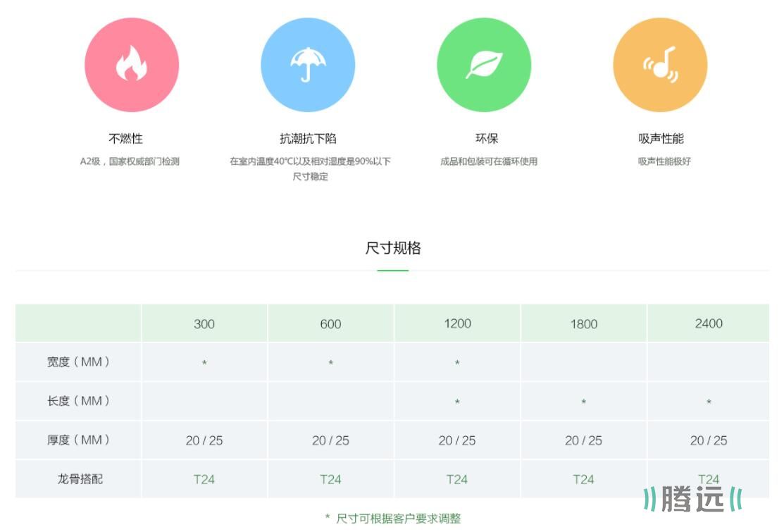Click the T24 link under 600 column
Screen dimensions: 784x532
pyautogui.click(x=330, y=479)
